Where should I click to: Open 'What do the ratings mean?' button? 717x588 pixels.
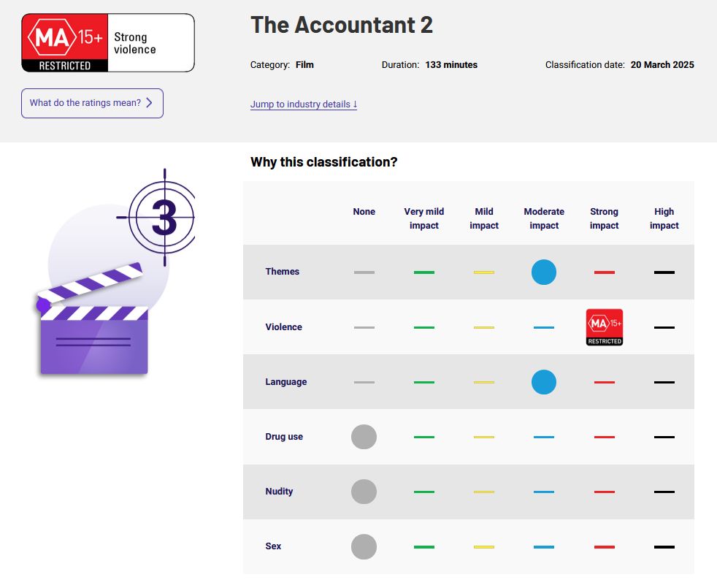(93, 103)
